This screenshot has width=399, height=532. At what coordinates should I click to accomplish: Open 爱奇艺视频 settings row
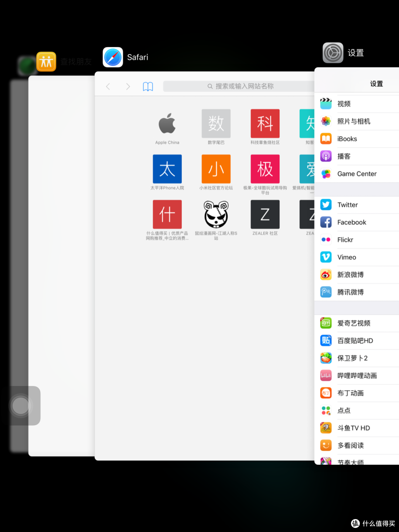point(357,323)
